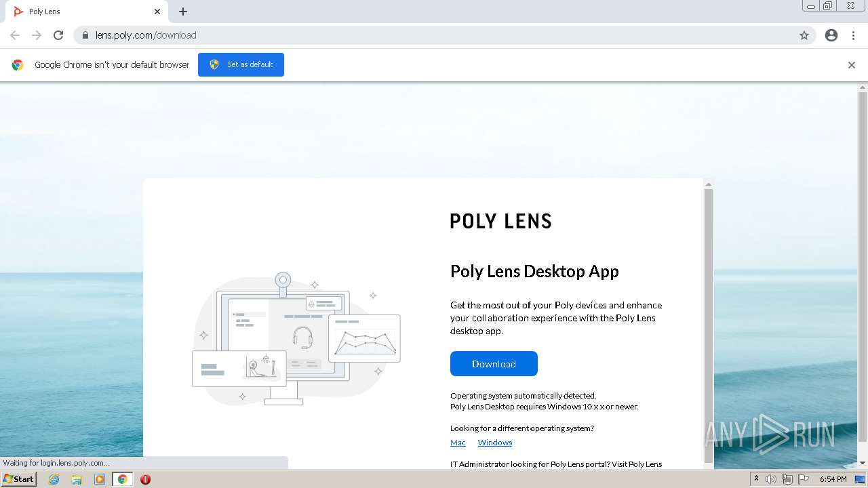Click the Show desktop button
This screenshot has height=488, width=868.
coord(860,479)
